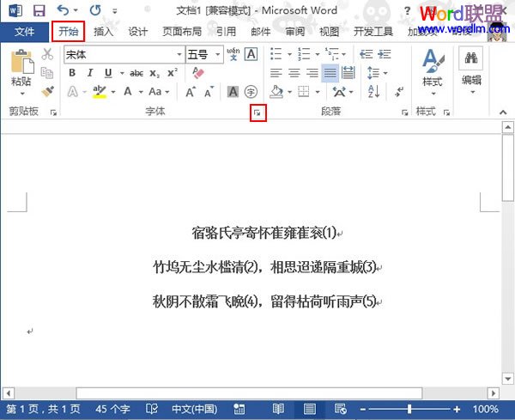Toggle justify paragraph alignment
515x420 pixels.
click(330, 73)
